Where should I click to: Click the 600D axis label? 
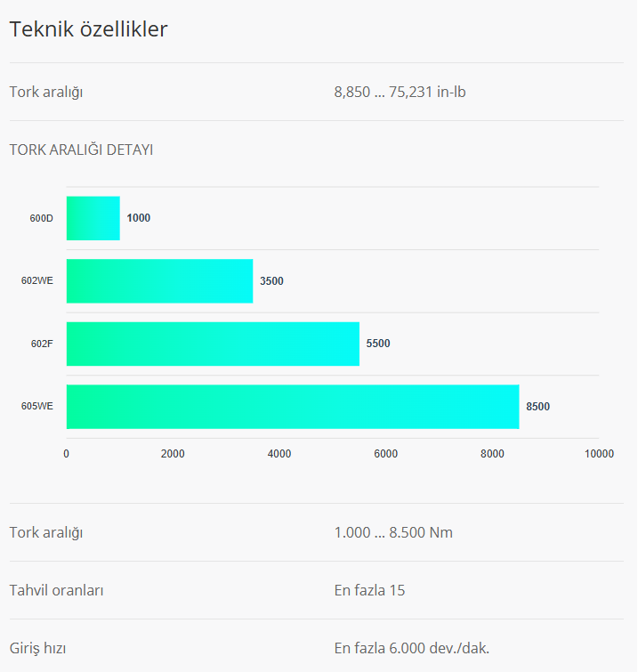point(42,218)
